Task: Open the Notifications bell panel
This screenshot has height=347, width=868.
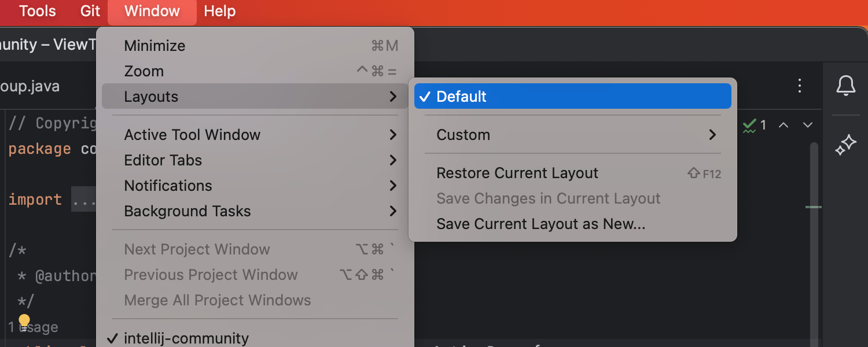Action: [x=845, y=86]
